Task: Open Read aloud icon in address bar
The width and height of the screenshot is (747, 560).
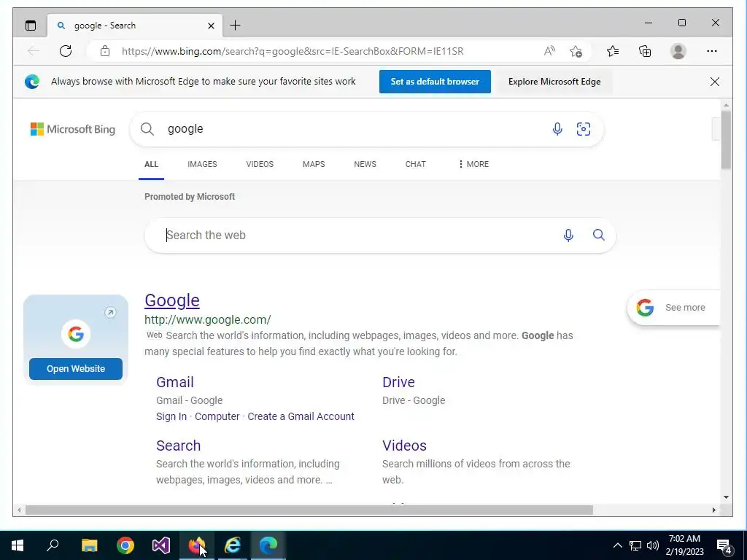Action: point(549,51)
